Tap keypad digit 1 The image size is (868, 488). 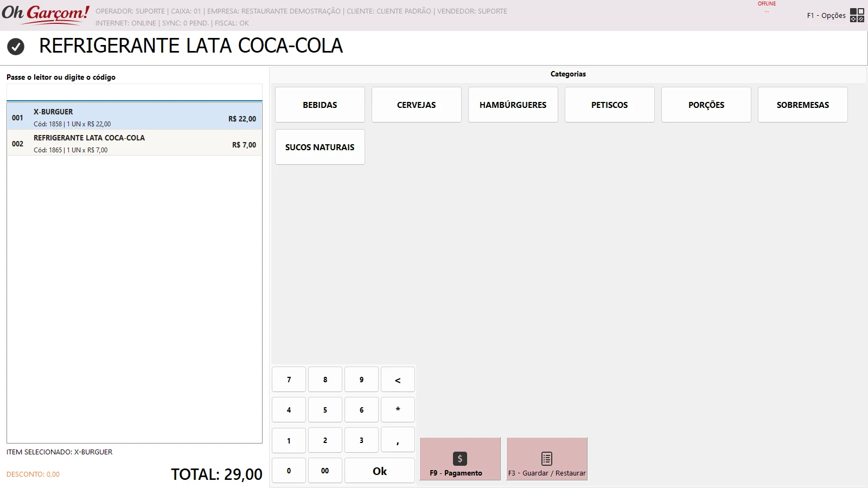click(289, 440)
